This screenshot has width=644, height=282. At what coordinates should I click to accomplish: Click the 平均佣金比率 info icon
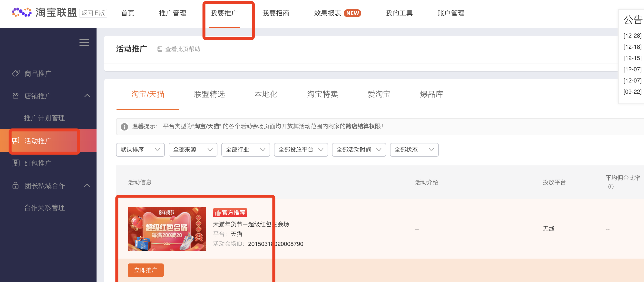pyautogui.click(x=611, y=187)
